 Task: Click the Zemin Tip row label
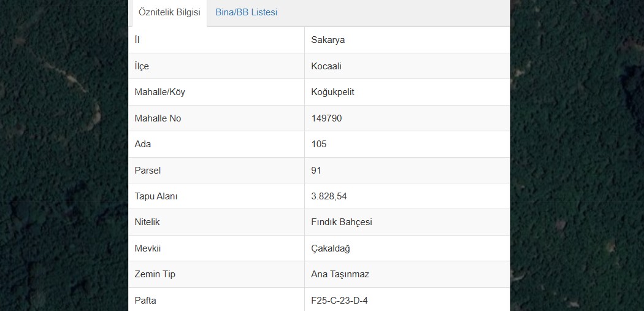[x=155, y=274]
